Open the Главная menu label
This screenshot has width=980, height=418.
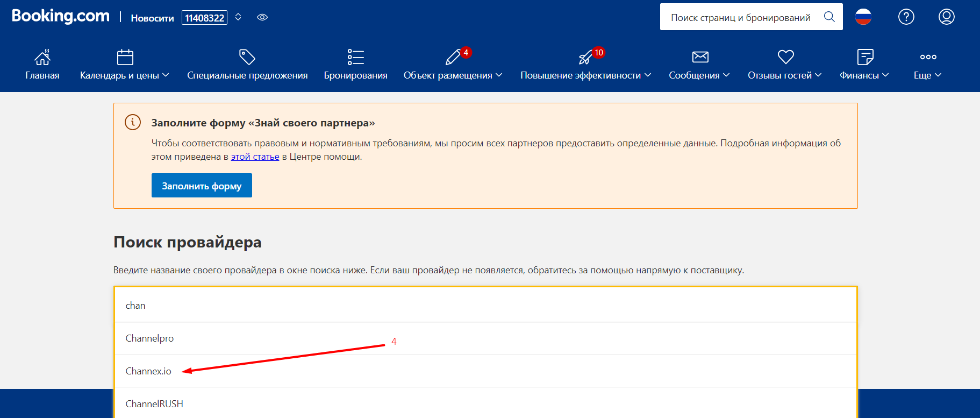(42, 75)
